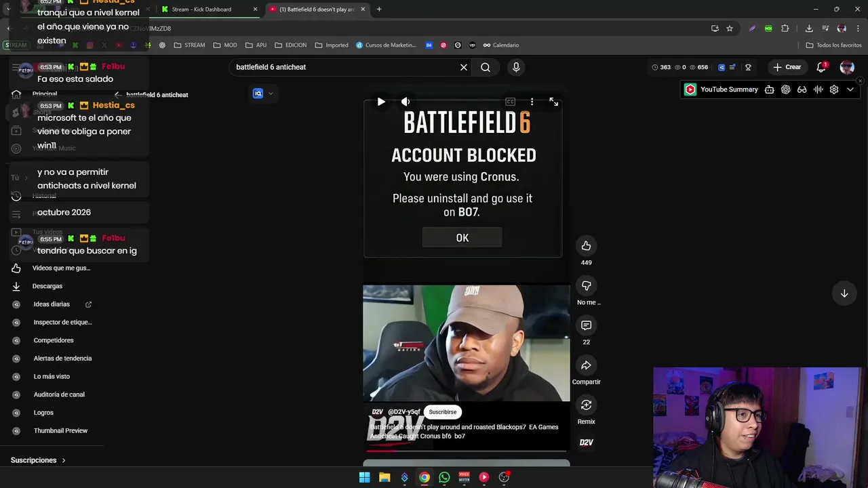The image size is (868, 488).
Task: Toggle captions on the Shorts player
Action: 510,102
